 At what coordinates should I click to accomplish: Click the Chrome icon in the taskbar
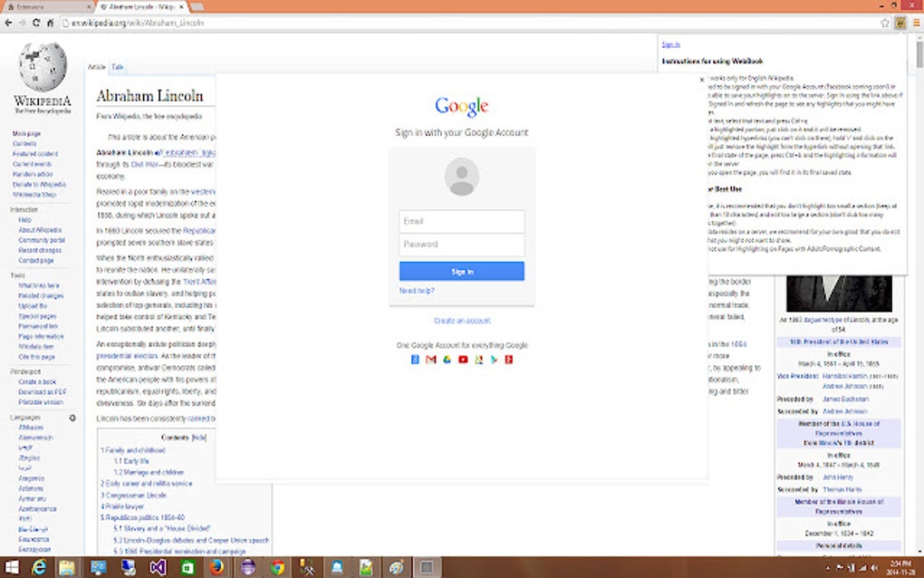(x=277, y=567)
